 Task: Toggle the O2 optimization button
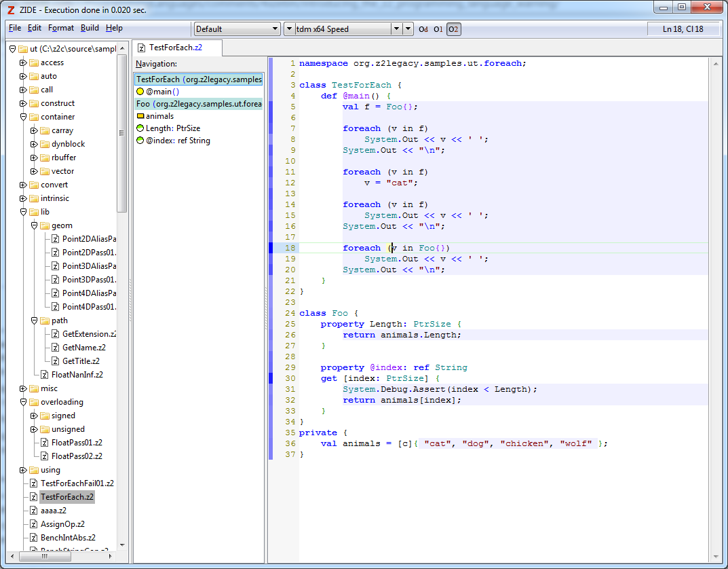[x=454, y=29]
